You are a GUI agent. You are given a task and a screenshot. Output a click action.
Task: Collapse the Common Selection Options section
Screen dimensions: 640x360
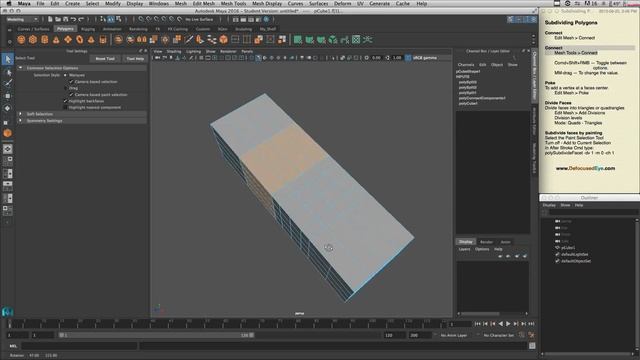20,68
